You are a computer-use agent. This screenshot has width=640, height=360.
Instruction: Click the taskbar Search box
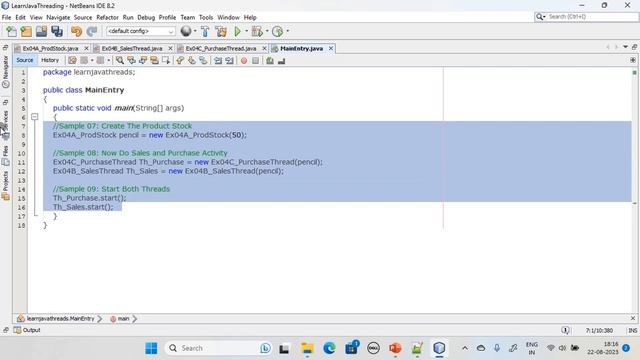(x=219, y=348)
